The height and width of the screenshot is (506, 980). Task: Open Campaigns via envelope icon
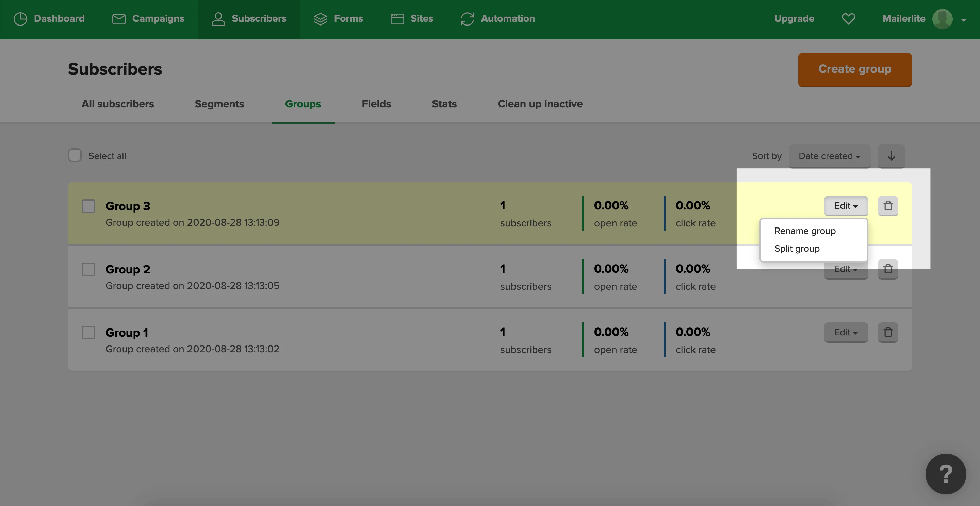coord(119,19)
